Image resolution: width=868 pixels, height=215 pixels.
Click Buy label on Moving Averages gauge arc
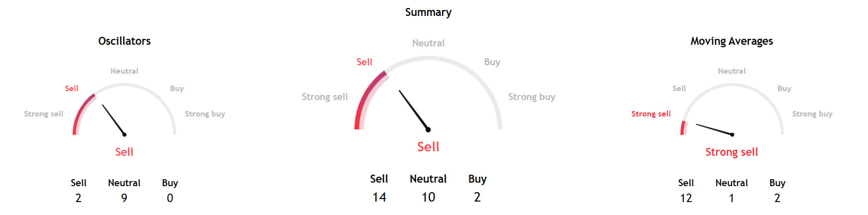(x=784, y=89)
